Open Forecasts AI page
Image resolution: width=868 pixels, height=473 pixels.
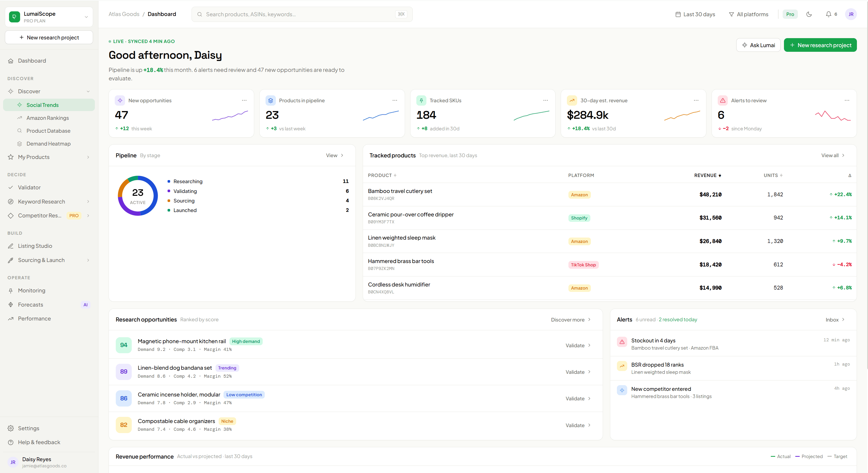click(49, 305)
